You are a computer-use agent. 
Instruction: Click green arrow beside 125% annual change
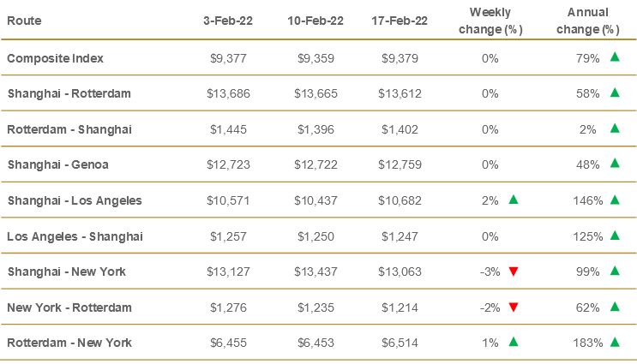pyautogui.click(x=614, y=236)
